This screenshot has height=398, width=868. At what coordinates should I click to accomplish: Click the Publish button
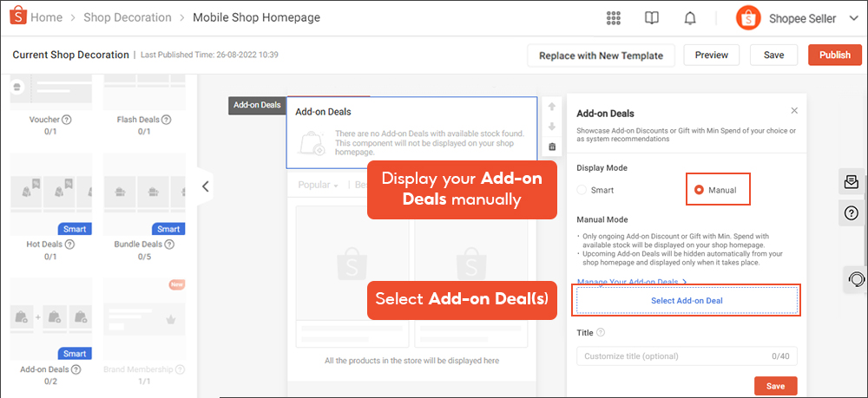tap(834, 55)
